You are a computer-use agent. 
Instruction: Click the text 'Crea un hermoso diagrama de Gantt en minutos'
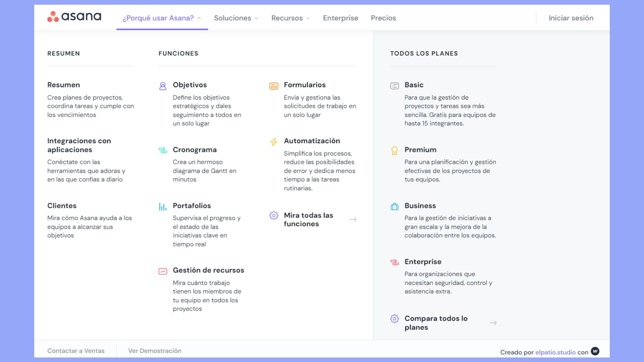pos(205,171)
